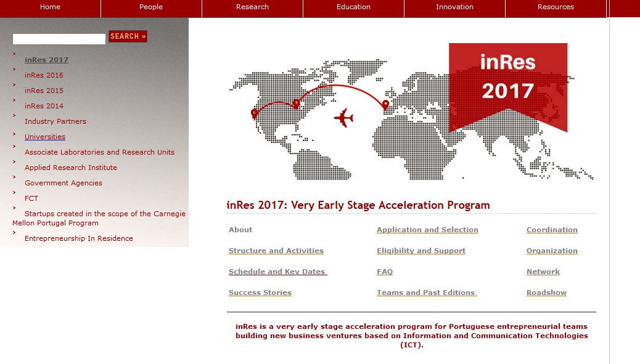Open Schedule and Key Dates link
This screenshot has width=640, height=364.
click(277, 272)
